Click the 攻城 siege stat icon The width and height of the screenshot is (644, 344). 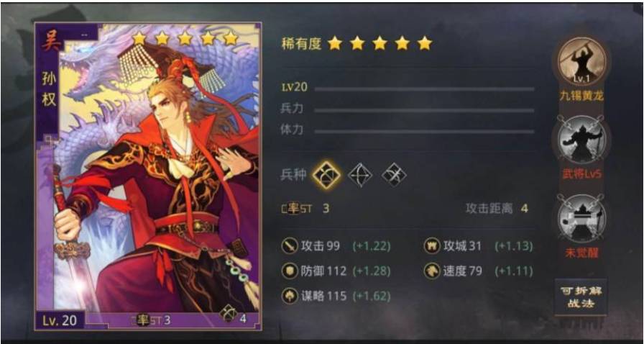point(432,246)
